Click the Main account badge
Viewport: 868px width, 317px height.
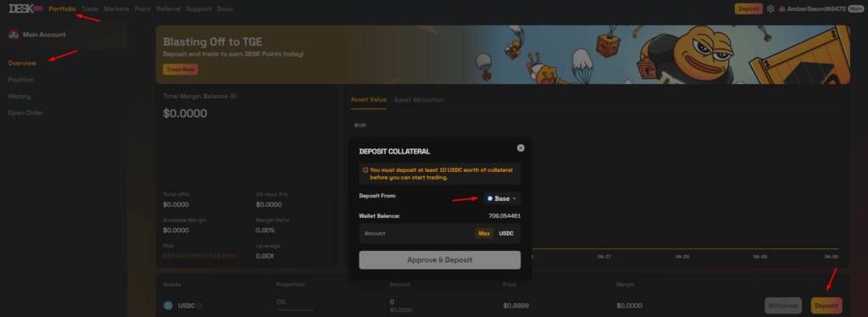856,8
